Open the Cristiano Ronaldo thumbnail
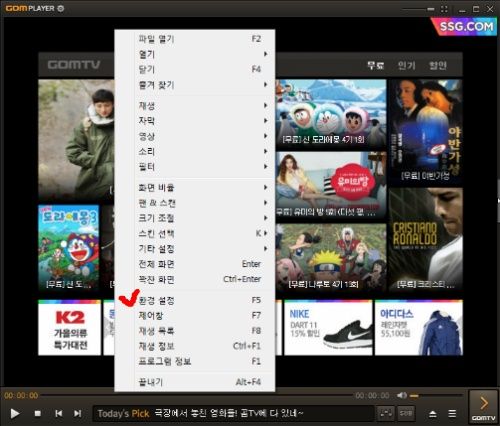The height and width of the screenshot is (426, 500). click(x=426, y=239)
